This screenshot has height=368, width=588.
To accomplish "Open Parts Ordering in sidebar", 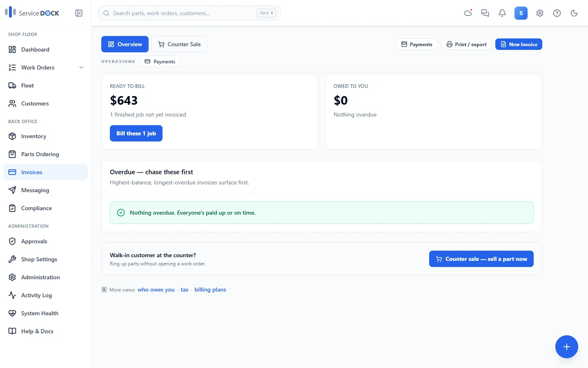I will 46,154.
